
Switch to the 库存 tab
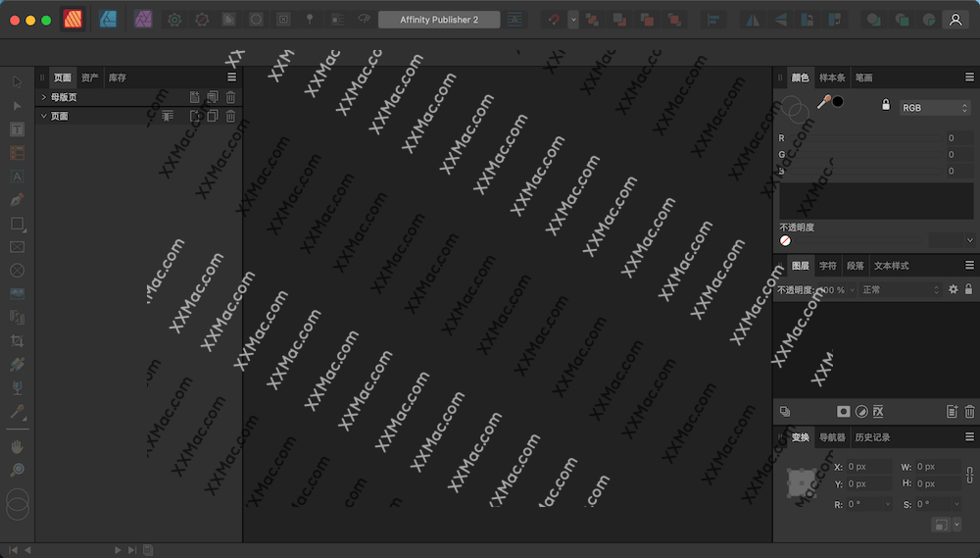(x=117, y=77)
